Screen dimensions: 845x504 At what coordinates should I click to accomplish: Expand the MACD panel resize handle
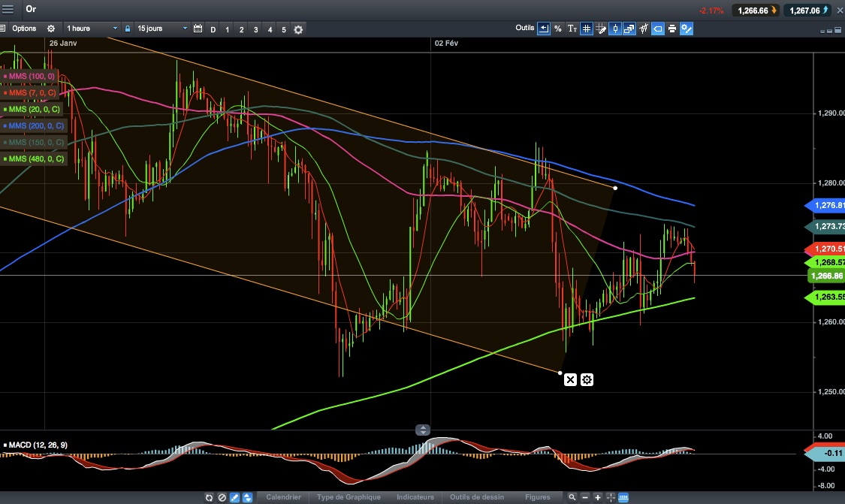[422, 430]
